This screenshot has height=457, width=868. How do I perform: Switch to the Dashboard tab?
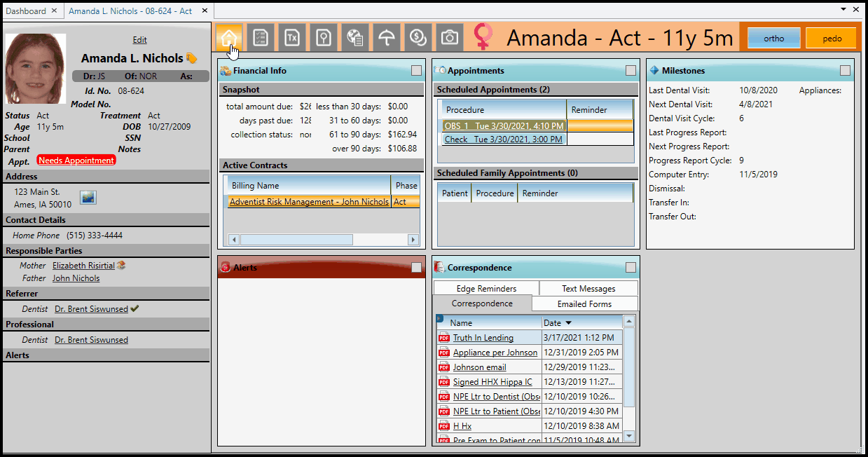(x=26, y=11)
